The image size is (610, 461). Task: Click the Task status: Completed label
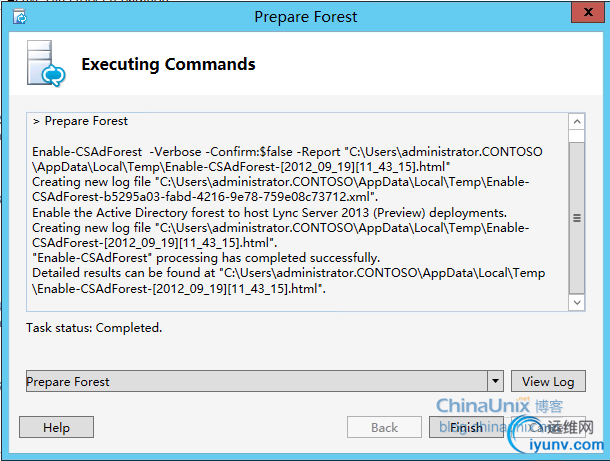tap(94, 328)
